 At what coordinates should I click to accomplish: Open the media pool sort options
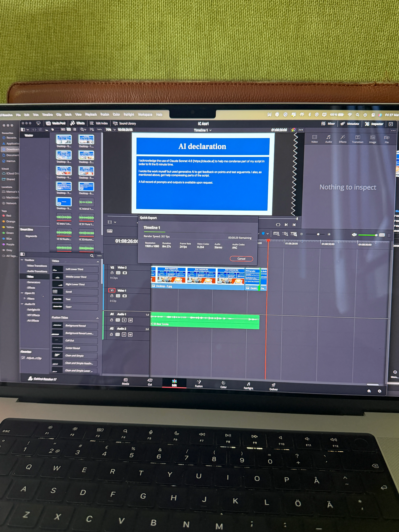(x=92, y=130)
